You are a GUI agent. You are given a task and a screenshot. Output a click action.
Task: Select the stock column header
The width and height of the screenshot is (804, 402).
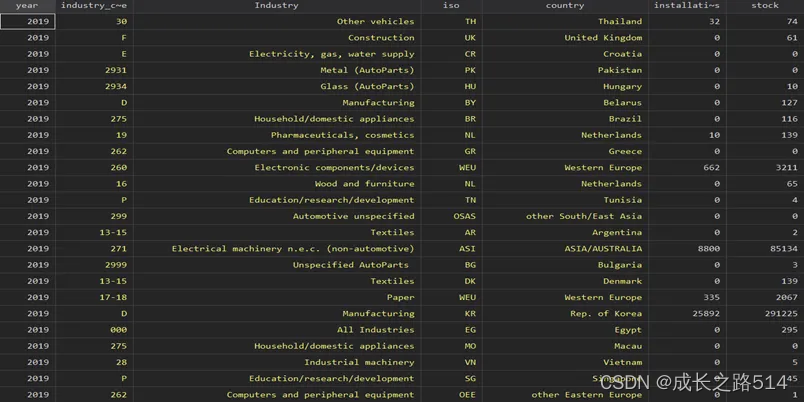click(x=765, y=6)
